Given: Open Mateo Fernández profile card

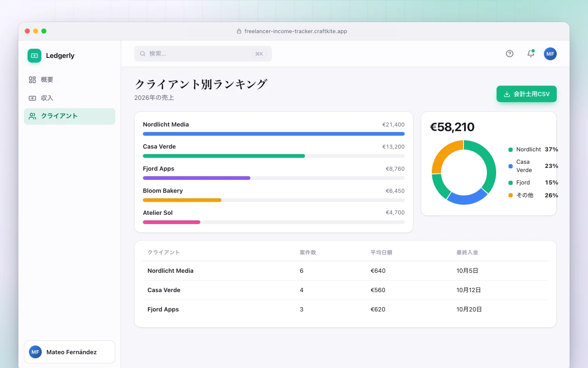Looking at the screenshot, I should click(x=69, y=352).
